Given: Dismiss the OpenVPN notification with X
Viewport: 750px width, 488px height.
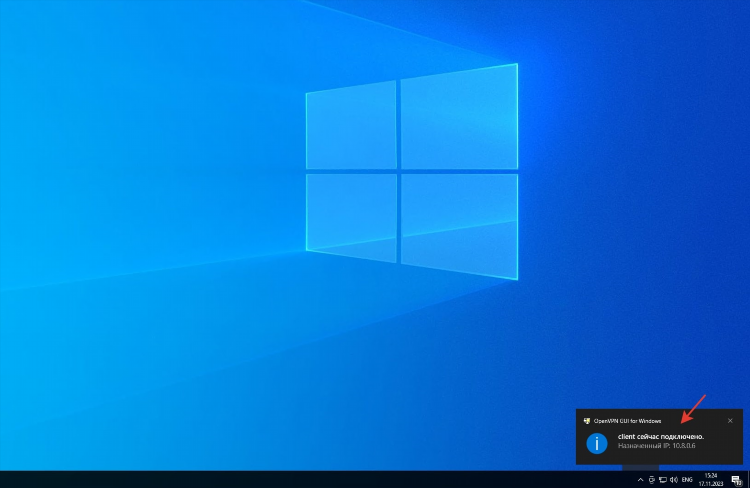Looking at the screenshot, I should (x=730, y=421).
